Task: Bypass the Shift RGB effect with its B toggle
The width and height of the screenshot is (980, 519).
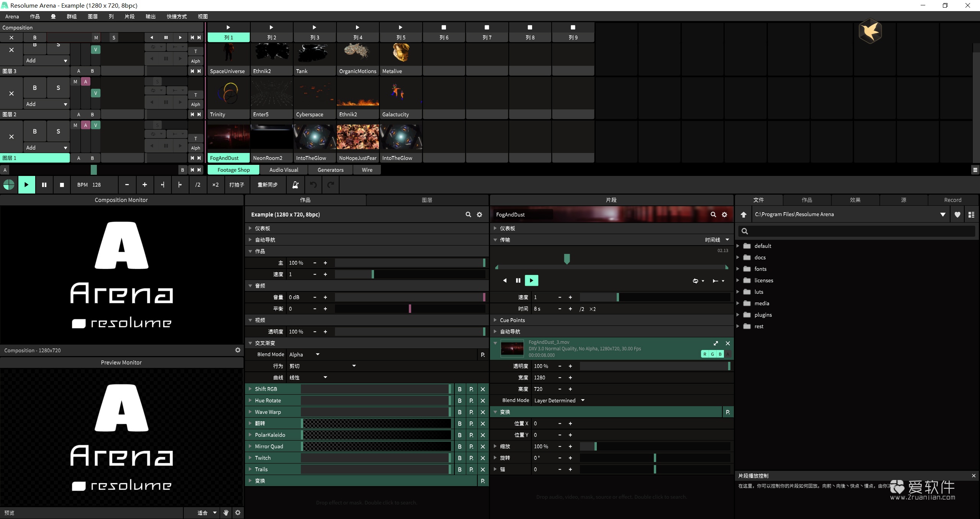Action: (459, 389)
